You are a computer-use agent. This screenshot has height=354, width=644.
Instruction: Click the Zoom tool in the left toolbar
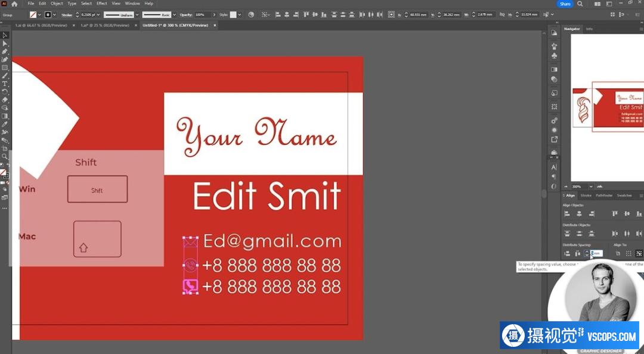click(x=5, y=156)
